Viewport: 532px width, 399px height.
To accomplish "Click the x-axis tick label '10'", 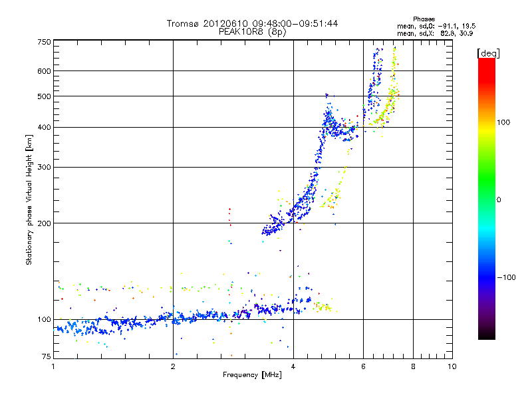I will 452,366.
